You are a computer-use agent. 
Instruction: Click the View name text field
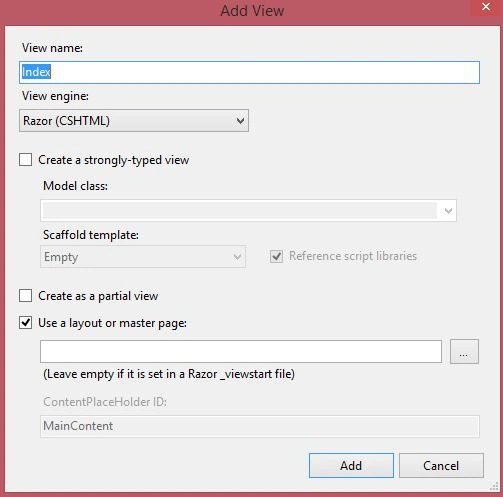tap(249, 72)
